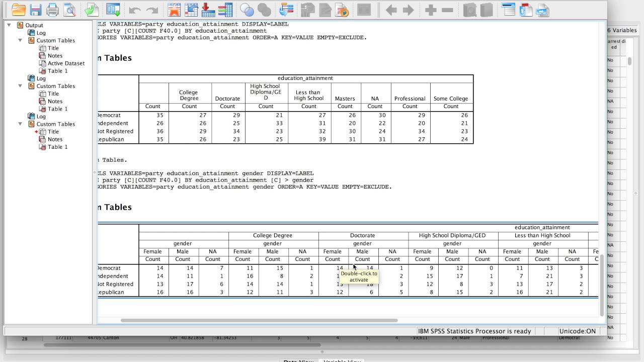Click the 'College Degree' header in lower table

(x=273, y=235)
